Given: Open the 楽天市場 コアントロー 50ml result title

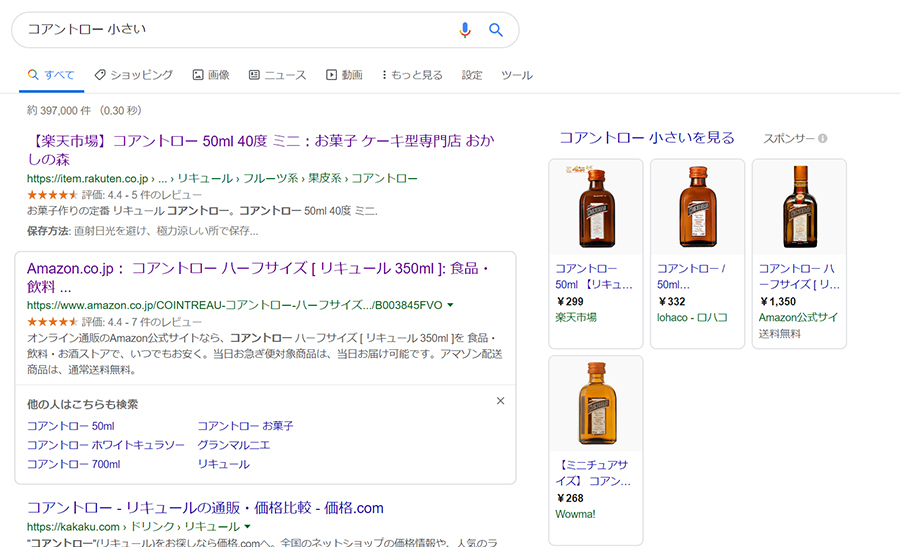Looking at the screenshot, I should click(x=261, y=150).
